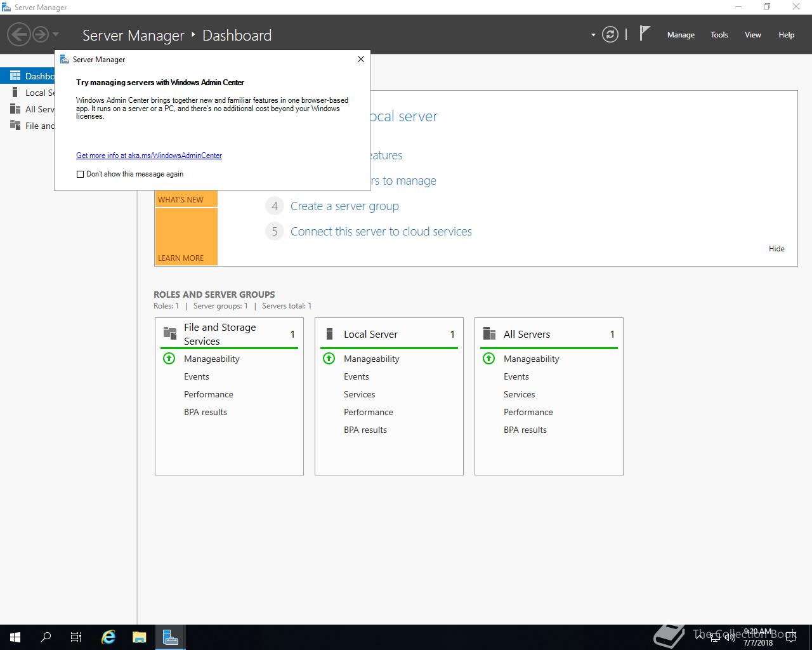Check Don't show this message again
This screenshot has height=650, width=812.
(x=80, y=174)
